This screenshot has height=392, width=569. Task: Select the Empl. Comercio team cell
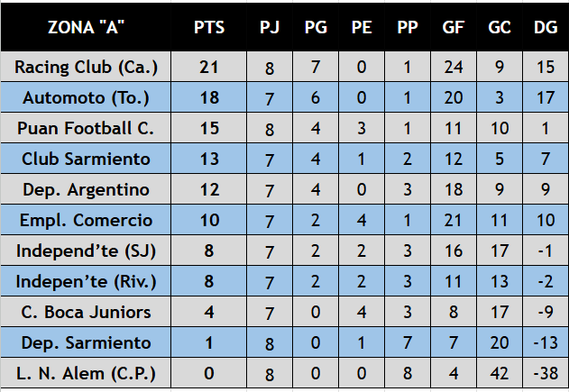[x=86, y=220]
